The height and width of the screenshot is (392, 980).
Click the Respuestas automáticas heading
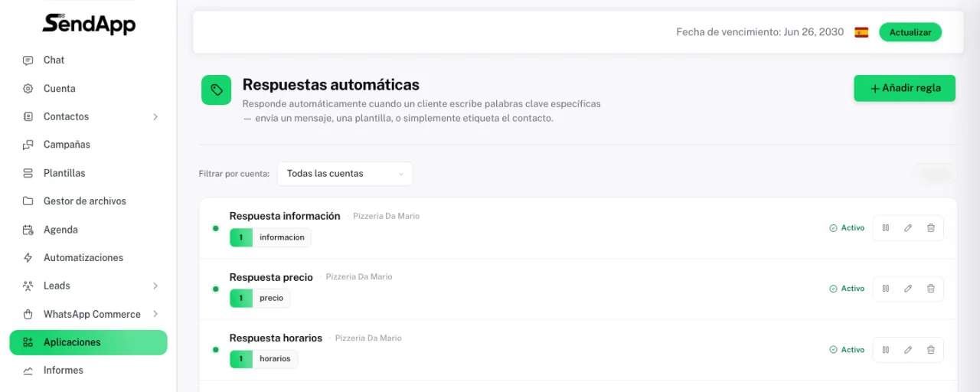click(331, 85)
